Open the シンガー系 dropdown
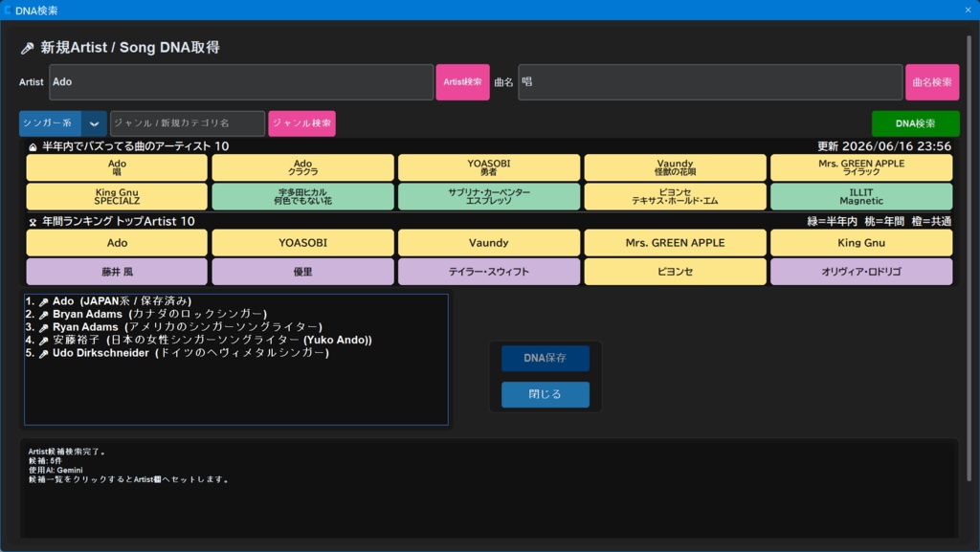 (x=62, y=123)
